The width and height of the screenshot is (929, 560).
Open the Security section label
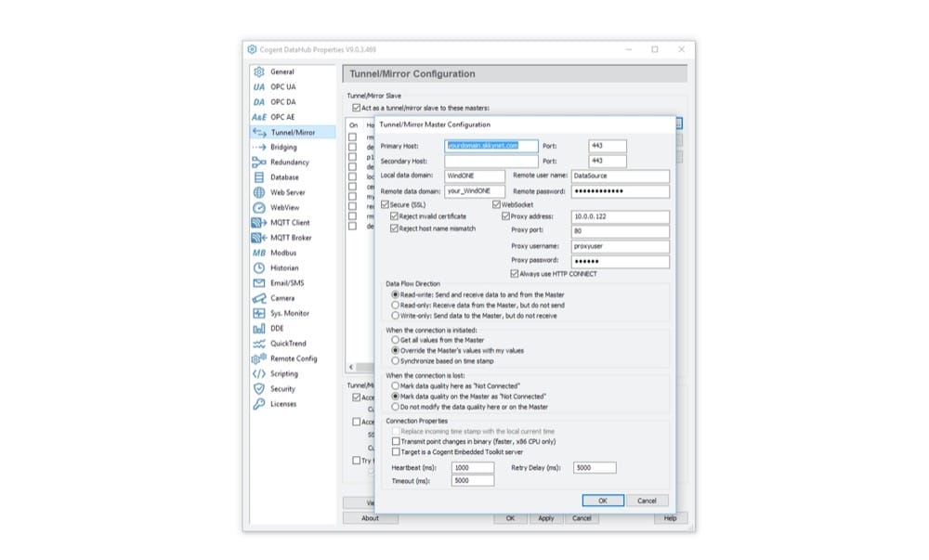[282, 389]
